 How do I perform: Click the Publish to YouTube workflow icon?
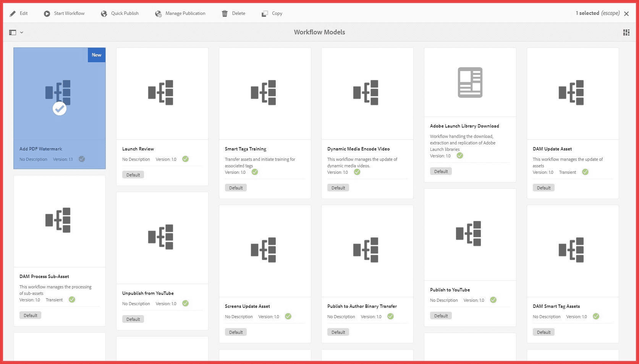pos(468,233)
